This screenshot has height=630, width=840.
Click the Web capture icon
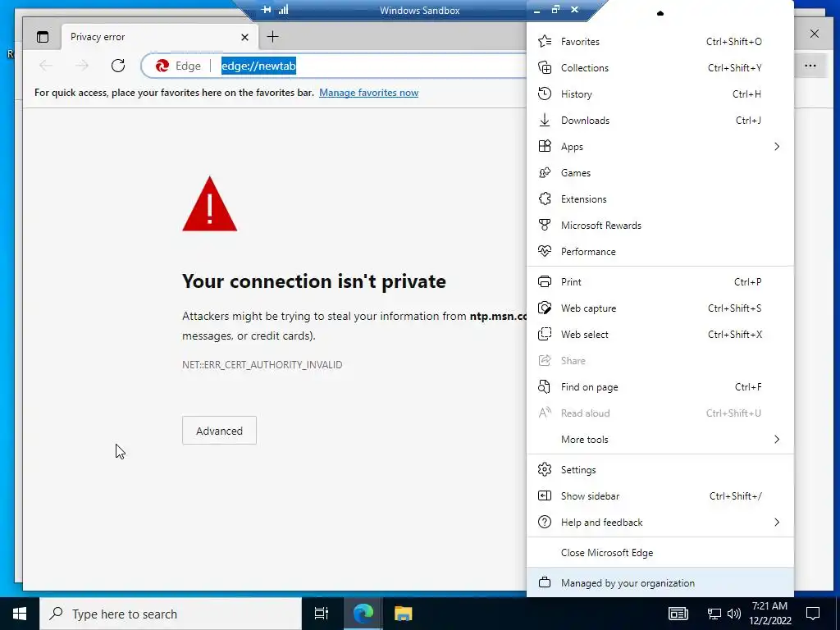pos(545,308)
